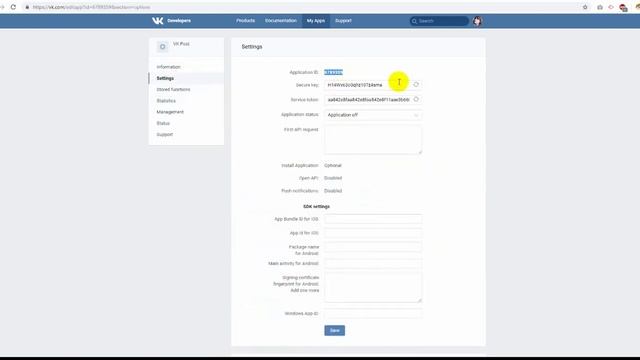
Task: Open the user profile avatar menu
Action: point(477,21)
